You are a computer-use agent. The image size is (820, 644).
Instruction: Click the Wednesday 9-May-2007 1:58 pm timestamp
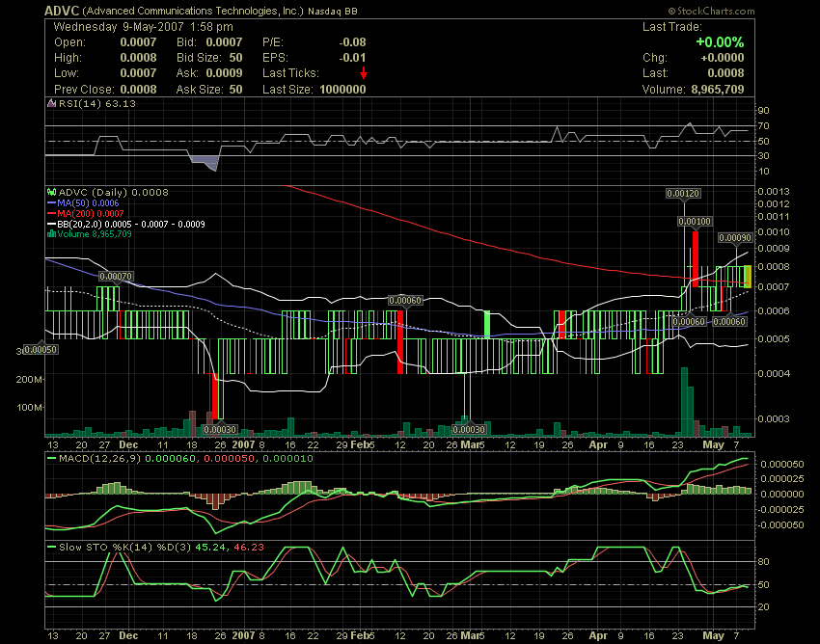(144, 27)
